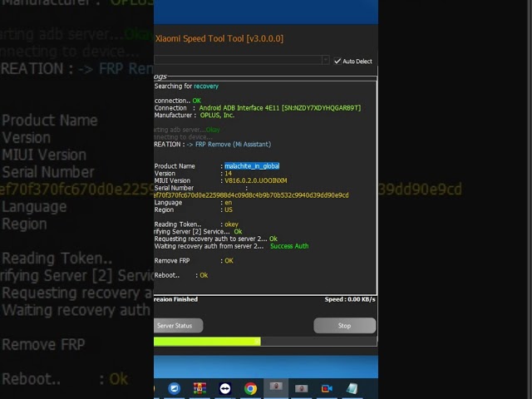This screenshot has height=399, width=532.
Task: Switch to the highlighted active taskbar app
Action: 276,387
